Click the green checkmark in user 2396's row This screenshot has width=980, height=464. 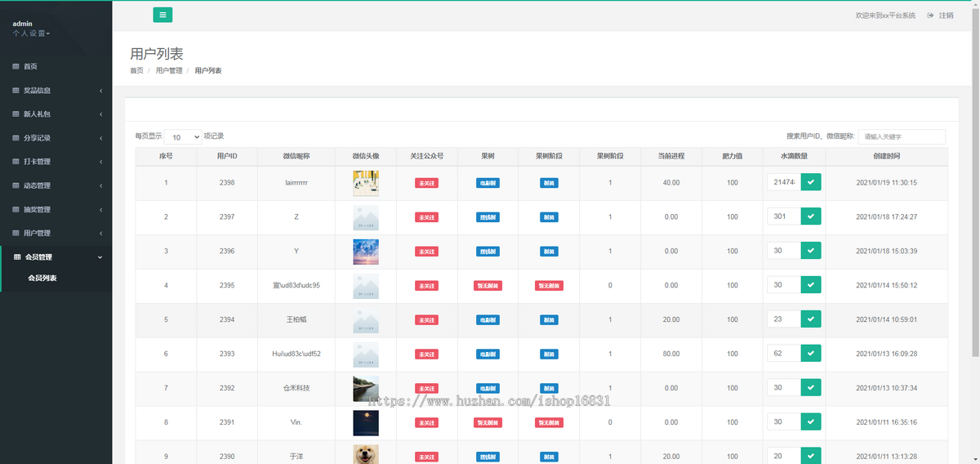(x=811, y=251)
